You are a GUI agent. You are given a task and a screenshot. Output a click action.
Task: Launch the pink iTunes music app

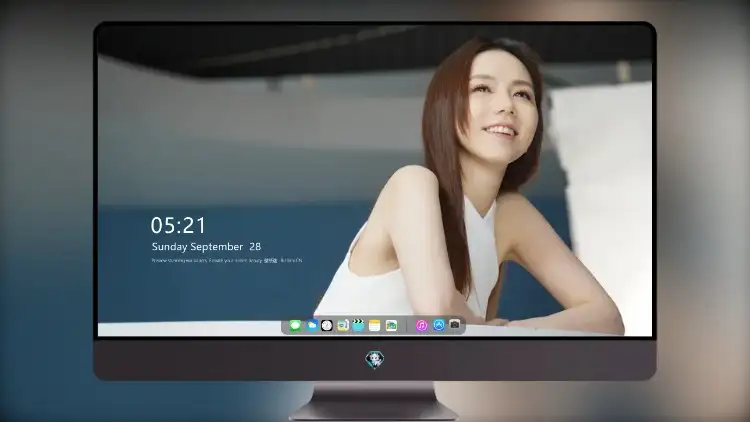coord(421,326)
